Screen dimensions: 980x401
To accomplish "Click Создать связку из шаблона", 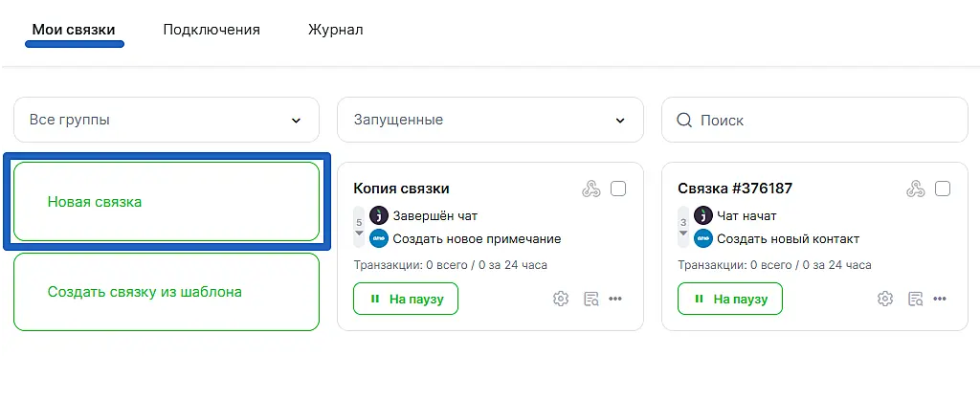I will [x=167, y=292].
